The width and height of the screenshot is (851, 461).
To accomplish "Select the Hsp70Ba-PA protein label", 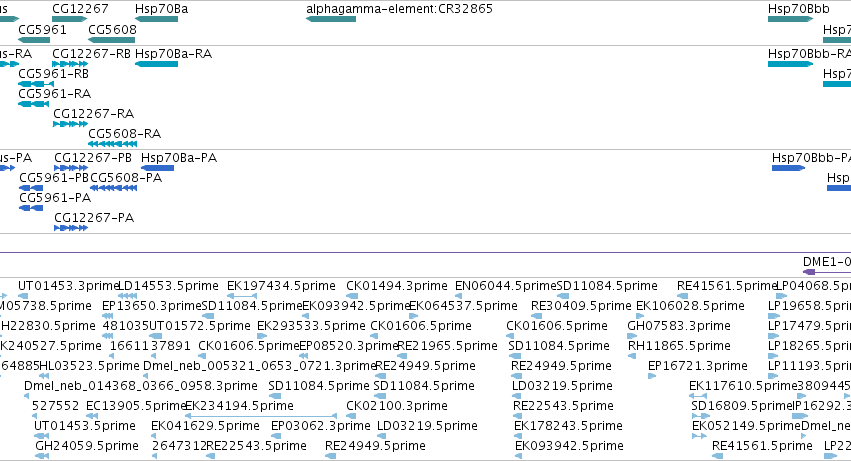I will pos(179,158).
